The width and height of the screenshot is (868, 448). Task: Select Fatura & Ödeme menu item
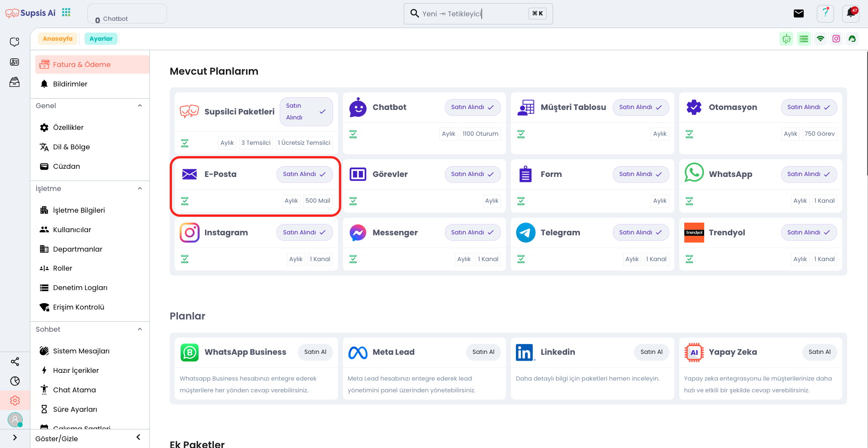[92, 64]
